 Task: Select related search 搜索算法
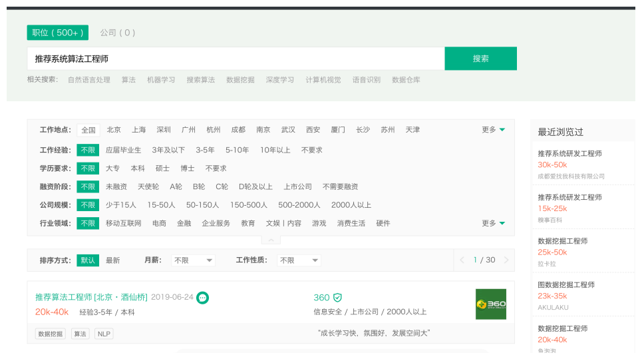coord(201,80)
